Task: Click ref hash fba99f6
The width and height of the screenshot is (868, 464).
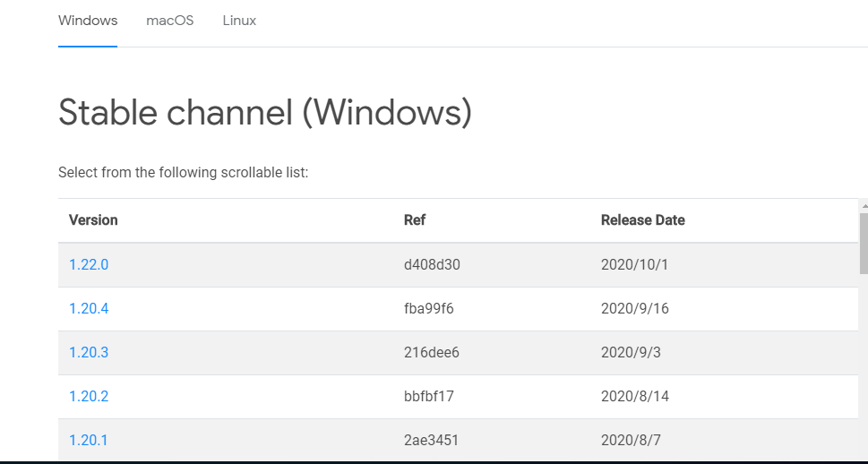Action: [430, 308]
